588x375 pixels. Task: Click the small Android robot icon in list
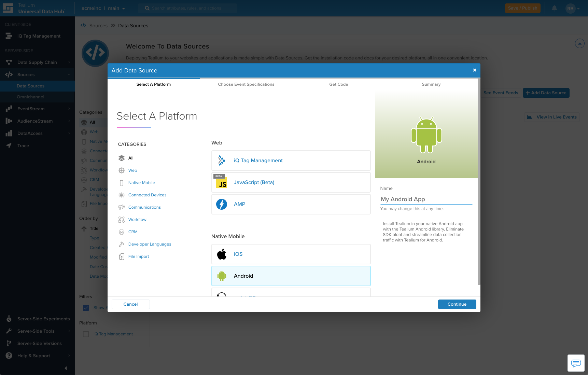tap(222, 276)
